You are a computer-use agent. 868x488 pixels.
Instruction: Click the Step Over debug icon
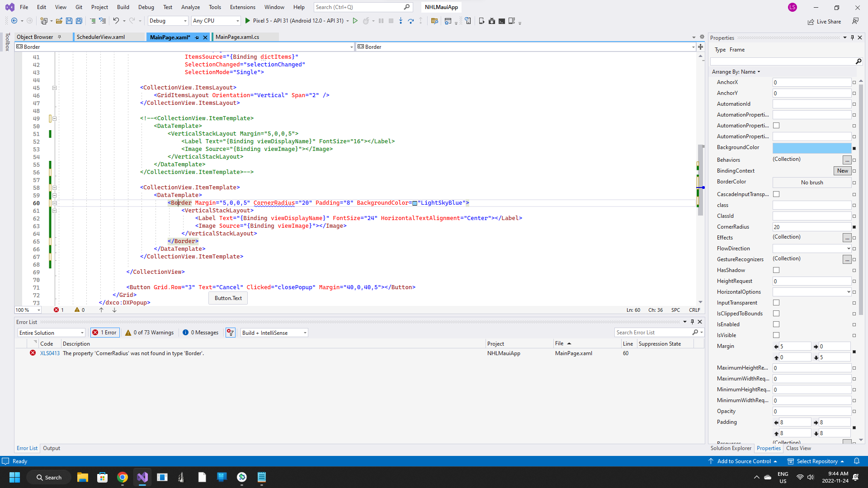pyautogui.click(x=411, y=21)
